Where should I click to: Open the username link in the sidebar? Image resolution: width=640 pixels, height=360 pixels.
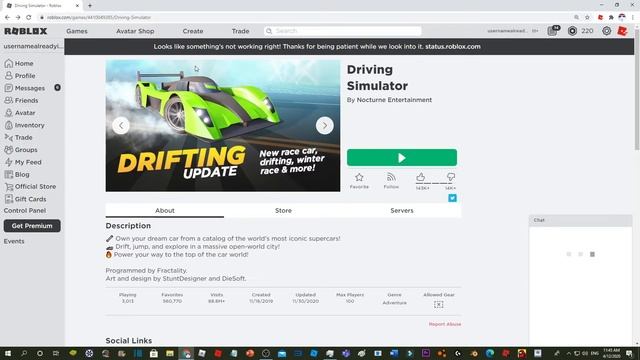pyautogui.click(x=33, y=46)
